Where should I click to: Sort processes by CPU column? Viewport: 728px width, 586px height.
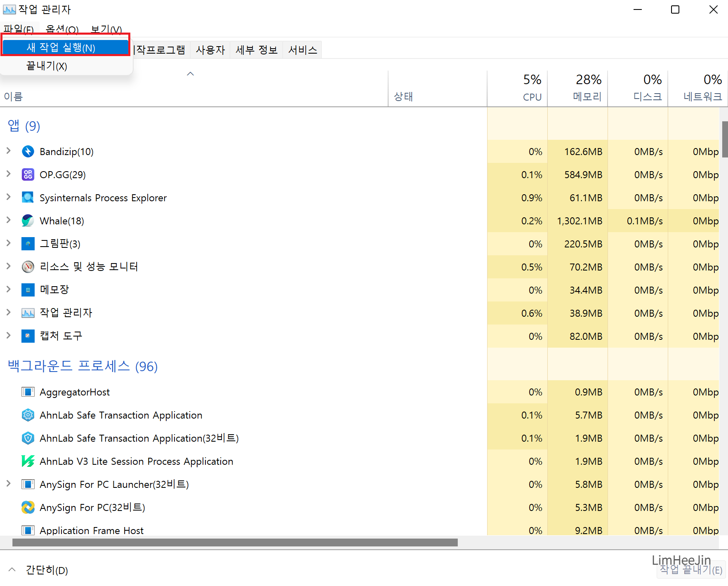click(x=517, y=88)
